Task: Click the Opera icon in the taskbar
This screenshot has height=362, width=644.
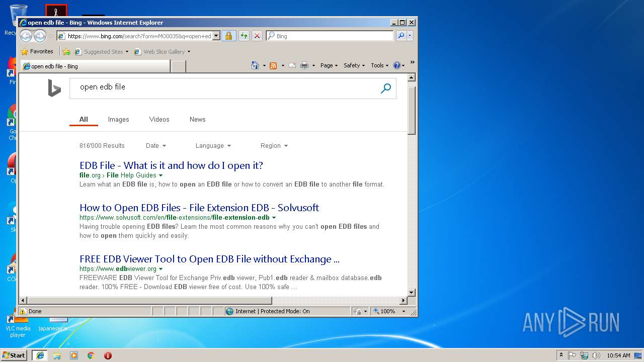Action: 108,355
